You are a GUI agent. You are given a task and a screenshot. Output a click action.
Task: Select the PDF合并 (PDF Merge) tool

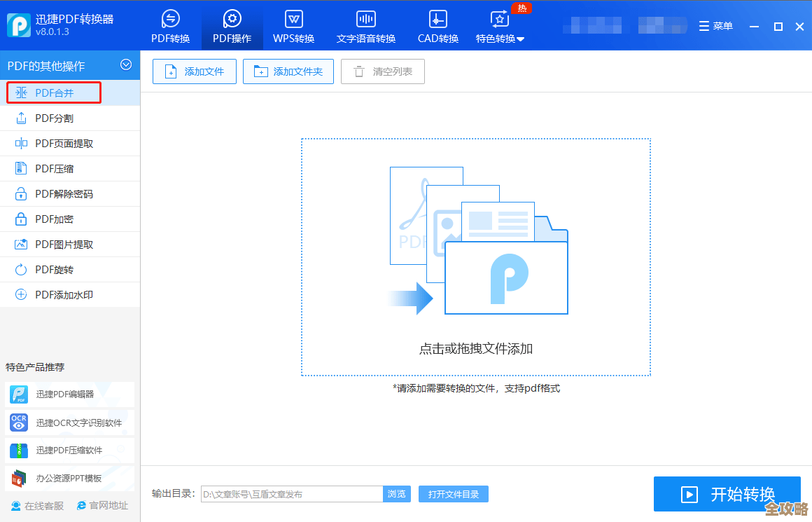pyautogui.click(x=54, y=92)
